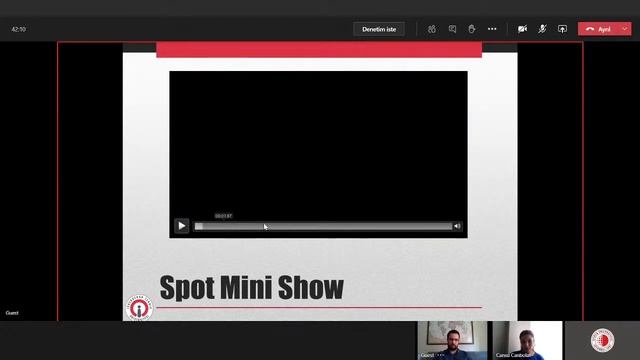Select Cansu's participant video thumbnail
Screen dimensions: 640x360
pos(527,340)
